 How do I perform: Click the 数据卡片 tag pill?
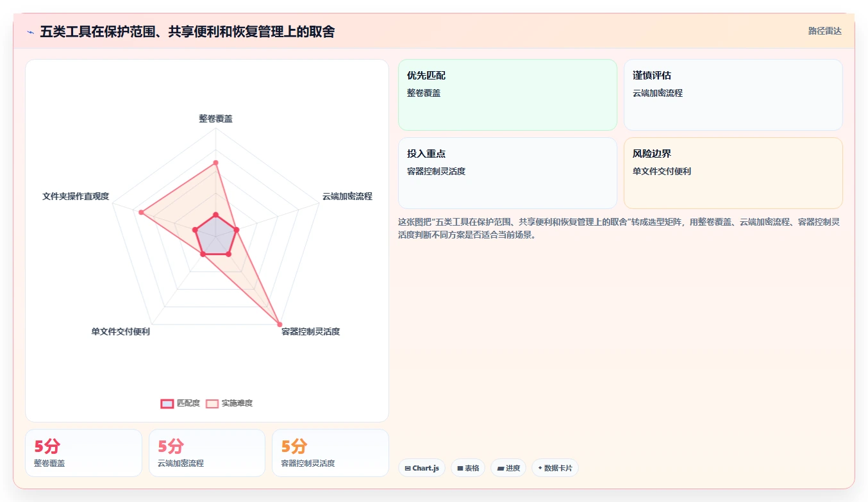tap(555, 468)
